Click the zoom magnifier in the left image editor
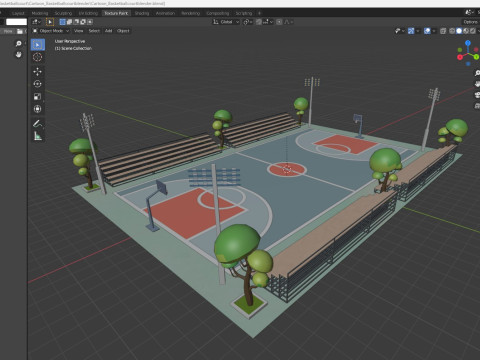 click(x=19, y=44)
